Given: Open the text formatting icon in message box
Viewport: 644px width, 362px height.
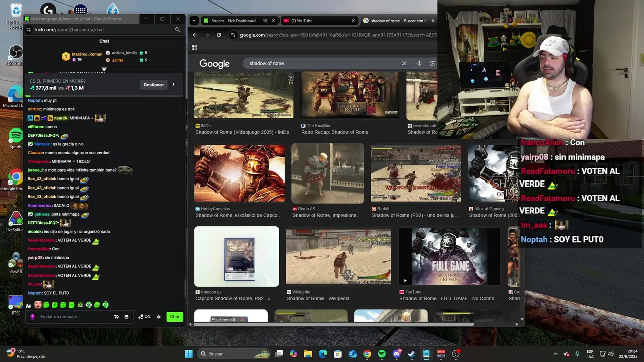Looking at the screenshot, I should click(x=116, y=317).
